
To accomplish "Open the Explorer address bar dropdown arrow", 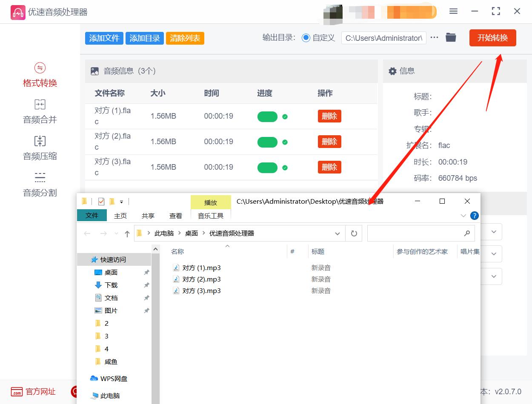I will 338,233.
